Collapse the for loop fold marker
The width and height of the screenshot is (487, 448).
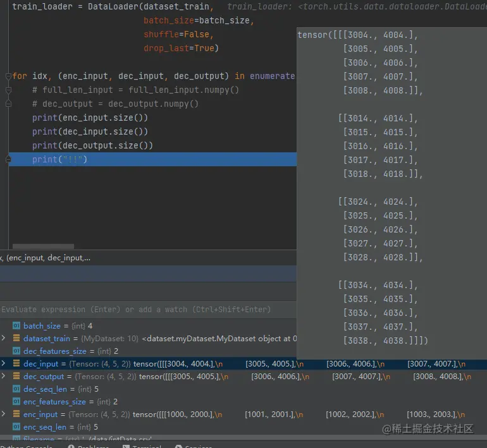point(8,76)
